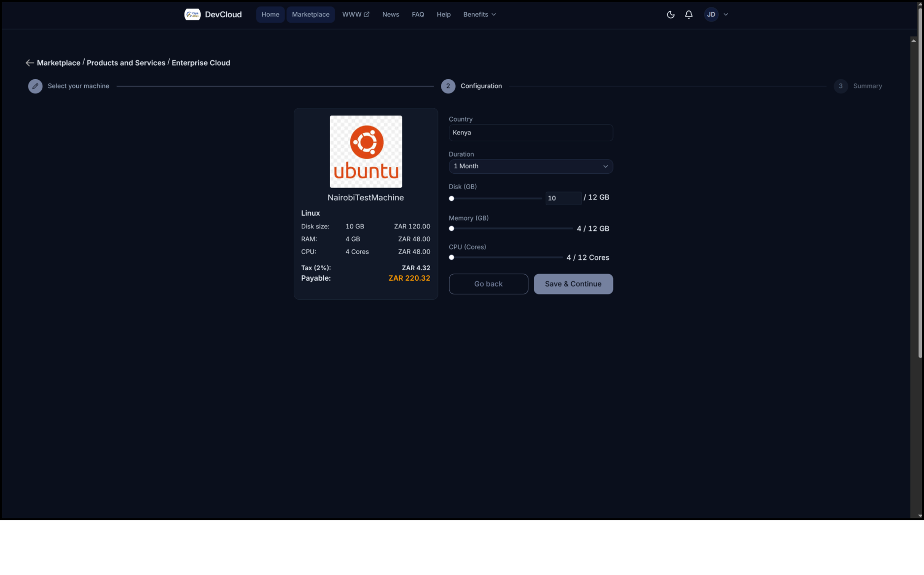Click the Memory (GB) slider handle
This screenshot has width=924, height=575.
[x=451, y=228]
